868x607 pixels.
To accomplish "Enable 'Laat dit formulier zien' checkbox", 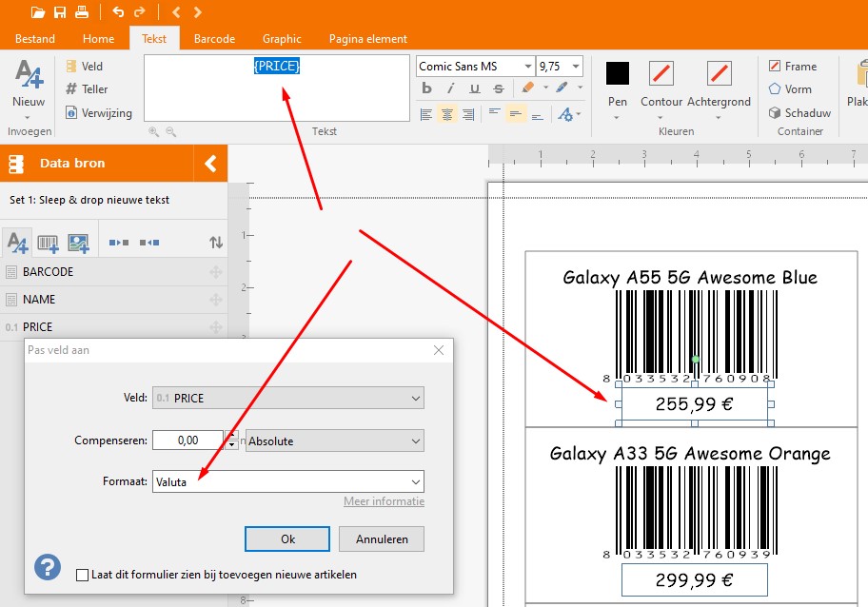I will (x=82, y=575).
